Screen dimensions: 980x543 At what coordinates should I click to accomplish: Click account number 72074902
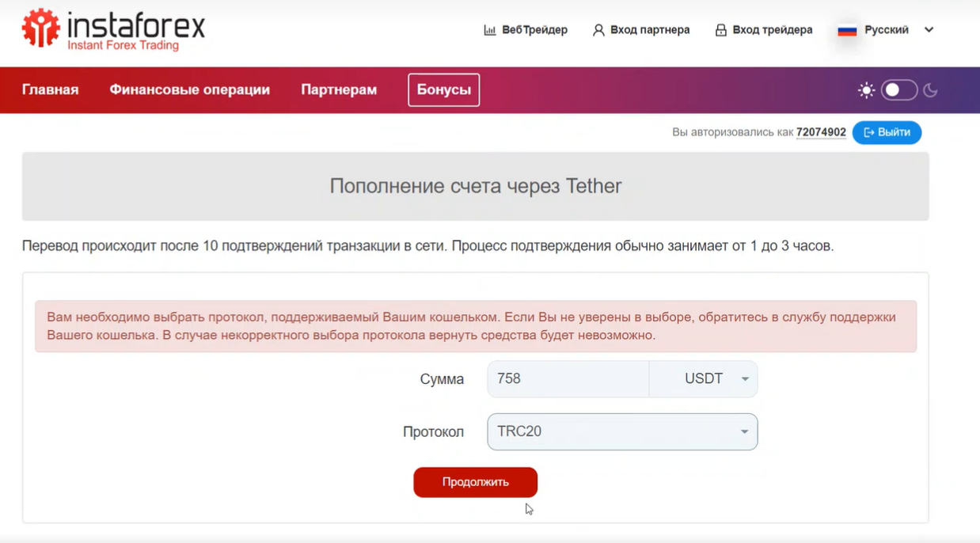coord(821,132)
